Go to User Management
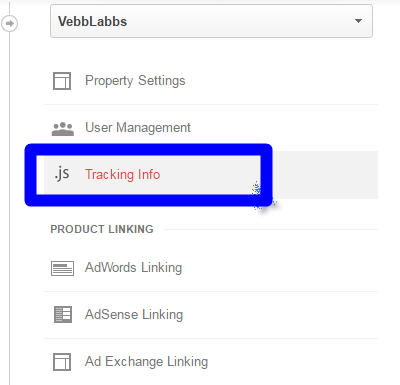 point(138,128)
